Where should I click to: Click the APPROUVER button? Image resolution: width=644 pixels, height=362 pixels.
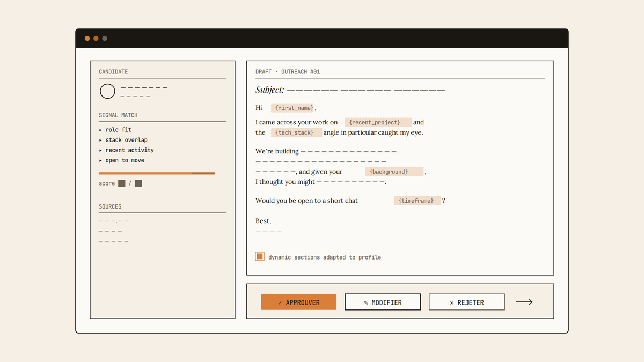tap(298, 302)
